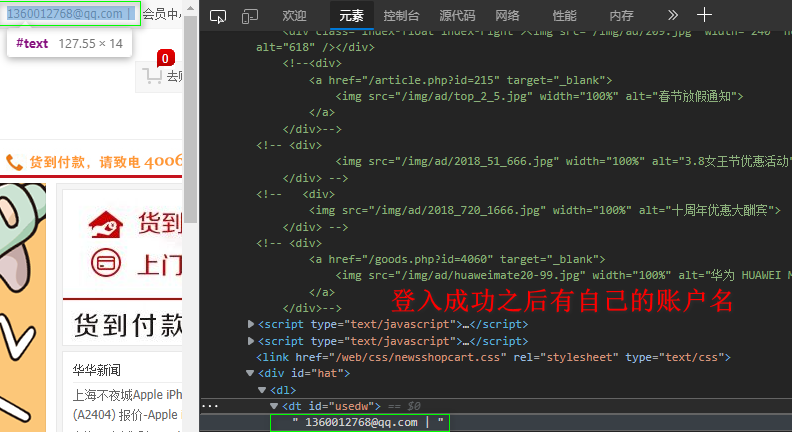Click the large 货到付款 heading text
This screenshot has height=432, width=792.
(x=128, y=325)
